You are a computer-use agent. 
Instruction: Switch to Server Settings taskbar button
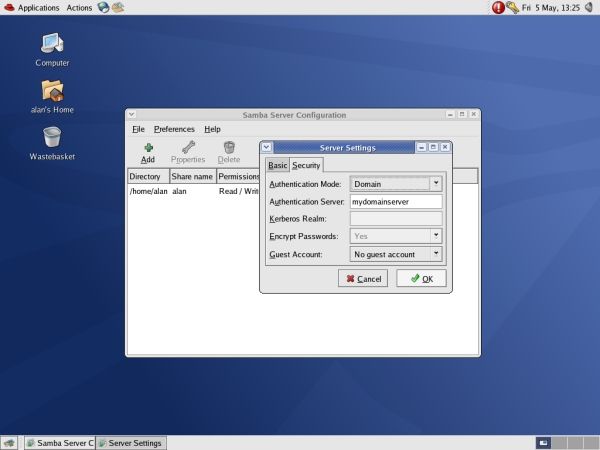[x=131, y=443]
